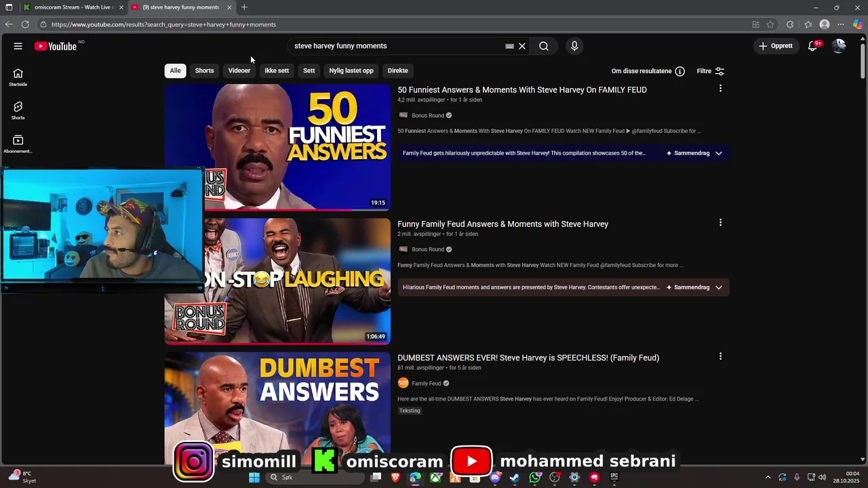Open the browser favorites list
The height and width of the screenshot is (488, 868).
pos(808,24)
